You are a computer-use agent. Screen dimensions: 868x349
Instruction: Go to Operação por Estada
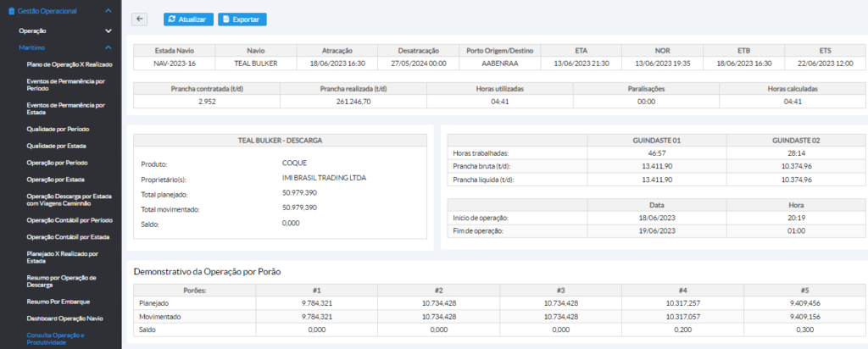(x=57, y=179)
